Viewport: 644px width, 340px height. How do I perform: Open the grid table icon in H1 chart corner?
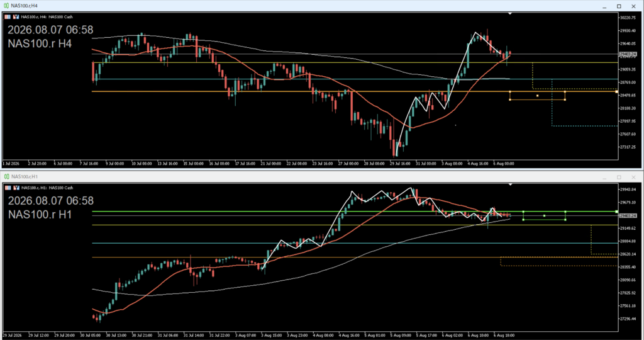8,188
